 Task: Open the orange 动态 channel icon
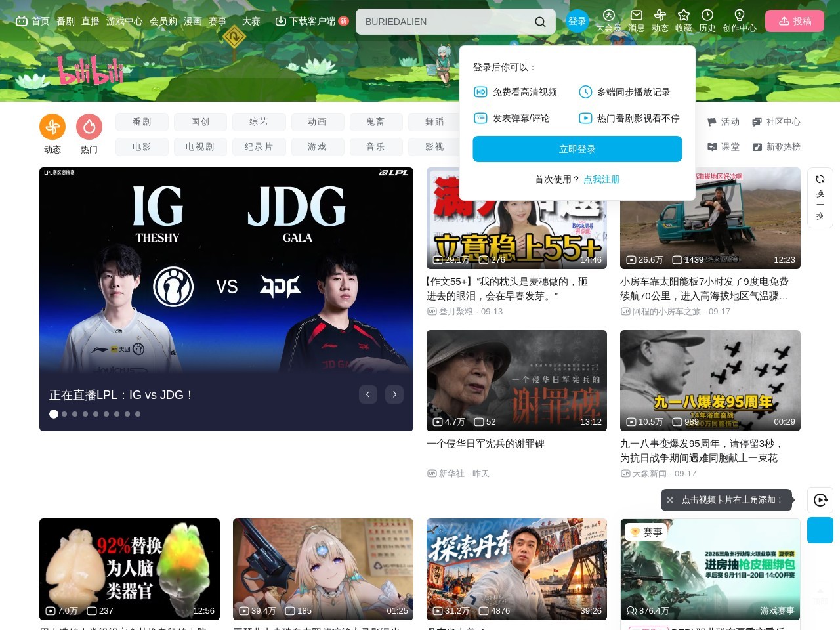[x=52, y=127]
